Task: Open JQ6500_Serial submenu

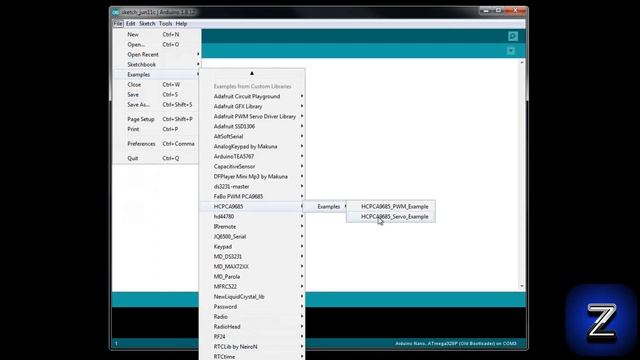Action: tap(252, 236)
